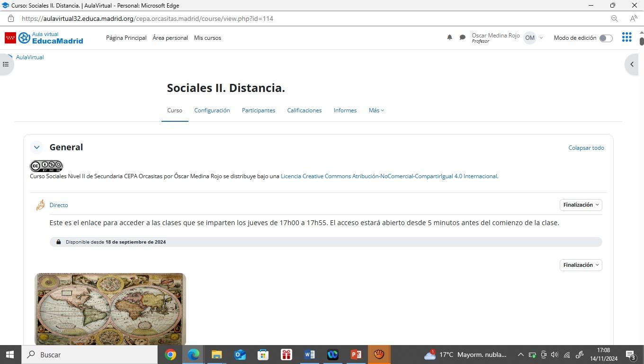Open the notifications bell
The image size is (644, 364).
(449, 37)
